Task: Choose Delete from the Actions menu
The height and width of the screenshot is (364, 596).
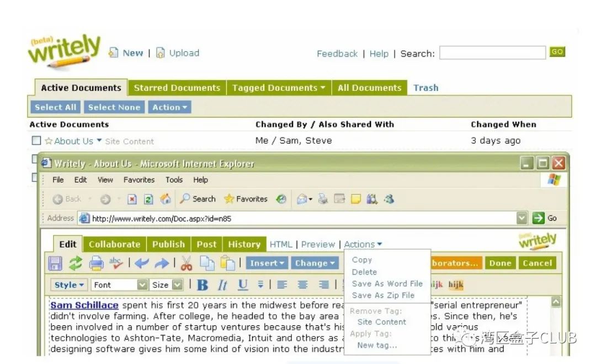Action: click(365, 272)
